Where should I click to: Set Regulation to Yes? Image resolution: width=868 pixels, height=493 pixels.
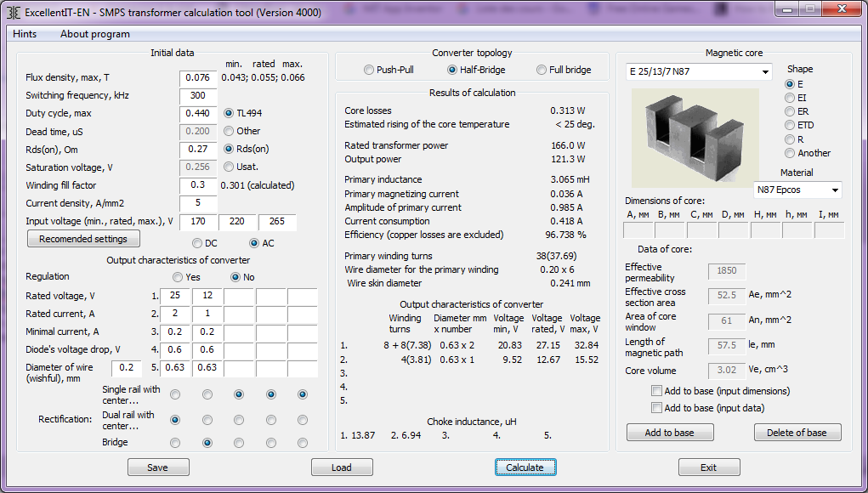point(178,277)
